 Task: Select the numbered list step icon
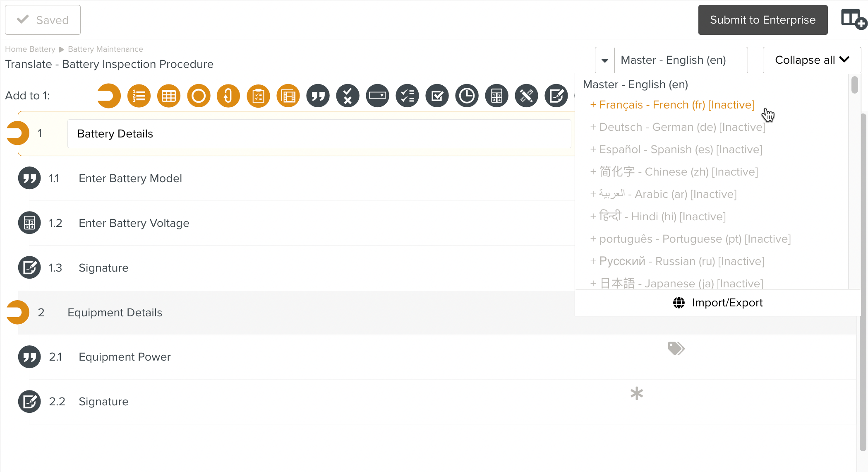(139, 96)
